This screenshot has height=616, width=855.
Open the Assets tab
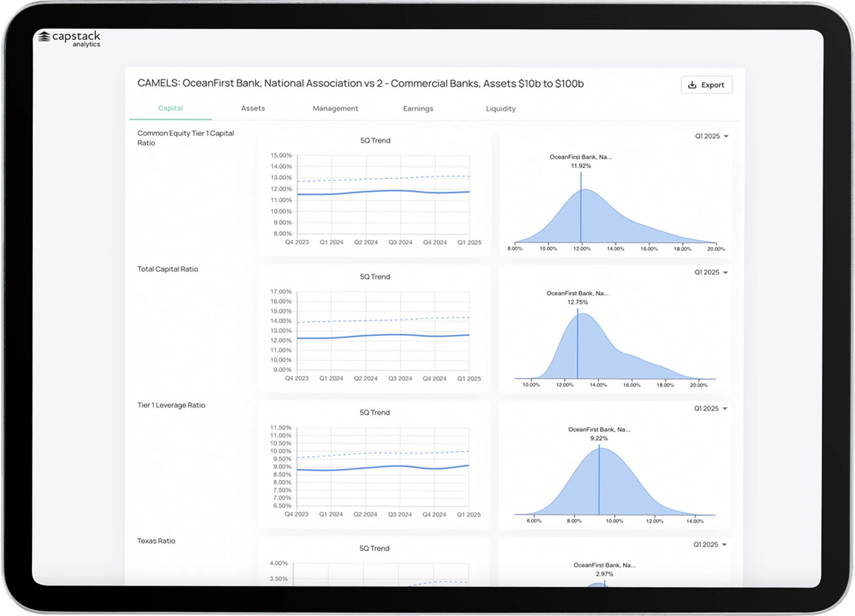click(x=253, y=108)
